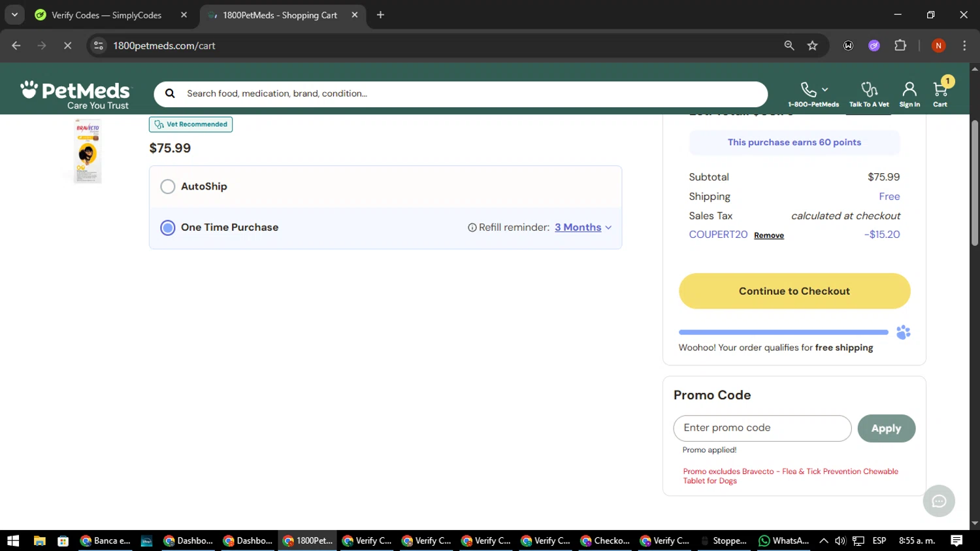
Task: Click the Vet Recommended badge
Action: pyautogui.click(x=191, y=124)
